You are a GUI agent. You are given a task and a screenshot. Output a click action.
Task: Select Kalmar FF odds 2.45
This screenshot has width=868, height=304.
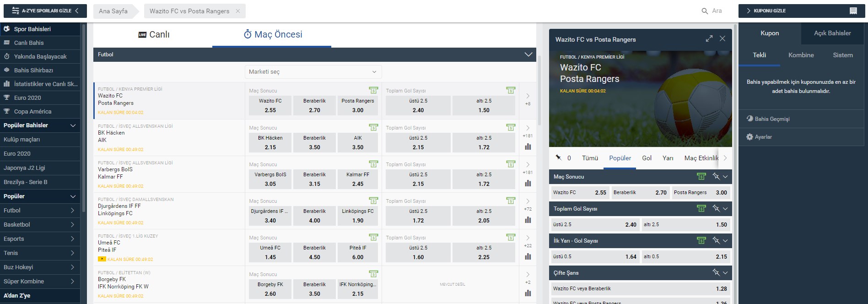tap(358, 179)
